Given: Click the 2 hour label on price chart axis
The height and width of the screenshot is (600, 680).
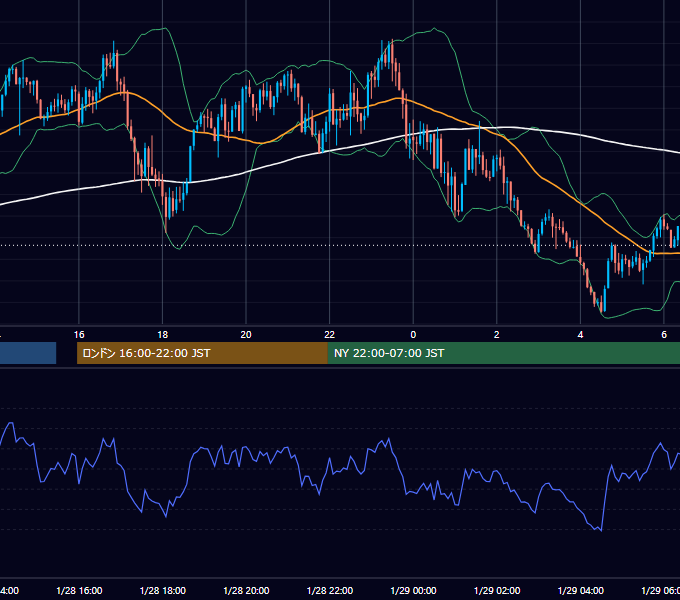Looking at the screenshot, I should (497, 334).
